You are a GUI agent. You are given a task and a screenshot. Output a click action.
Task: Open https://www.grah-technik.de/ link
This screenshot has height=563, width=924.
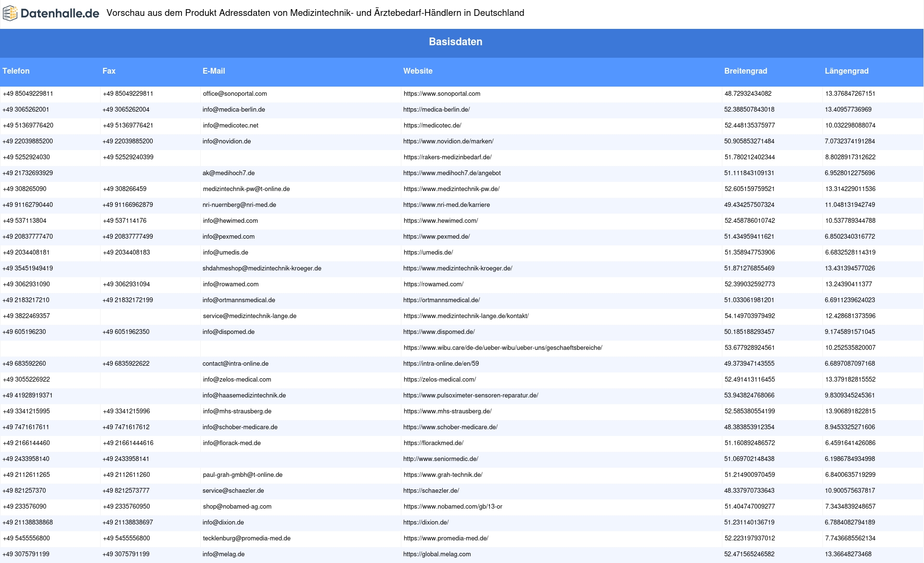coord(443,475)
